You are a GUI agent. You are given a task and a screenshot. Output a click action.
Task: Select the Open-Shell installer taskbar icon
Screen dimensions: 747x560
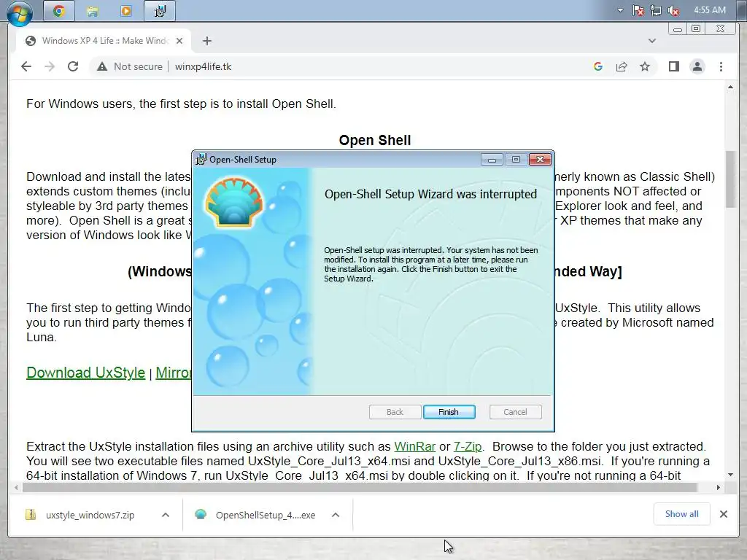tap(160, 10)
